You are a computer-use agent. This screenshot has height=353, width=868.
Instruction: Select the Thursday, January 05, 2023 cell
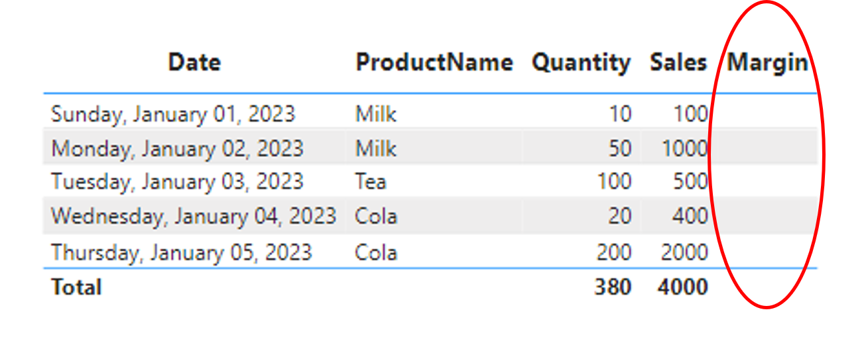tap(181, 252)
